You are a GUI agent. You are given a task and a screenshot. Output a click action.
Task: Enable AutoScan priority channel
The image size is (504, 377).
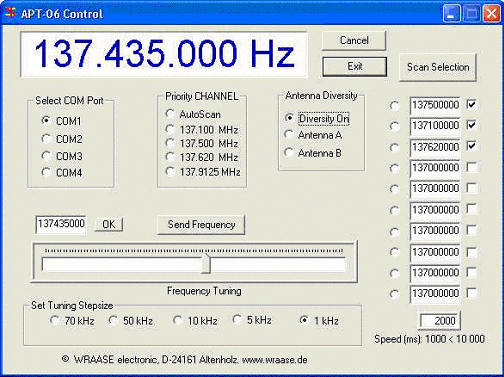pyautogui.click(x=193, y=114)
